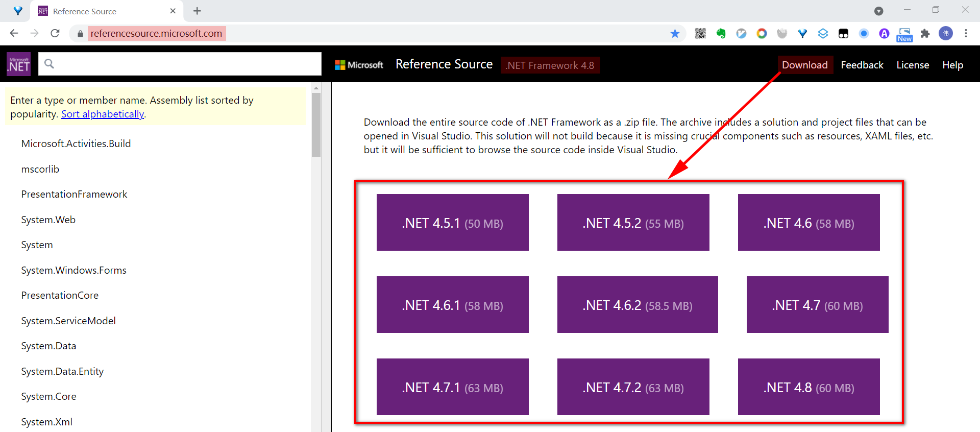Open the QR code extension
The width and height of the screenshot is (980, 432).
[x=700, y=34]
